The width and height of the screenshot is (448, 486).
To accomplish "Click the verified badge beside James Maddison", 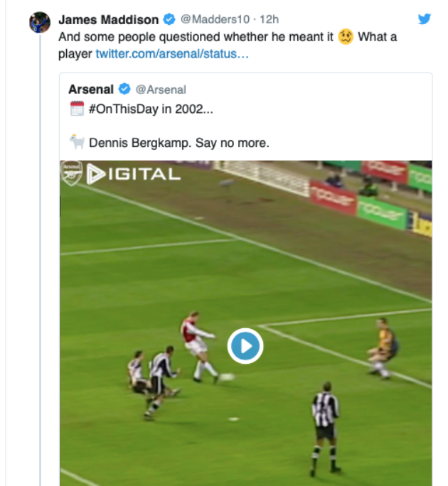I will [x=170, y=19].
